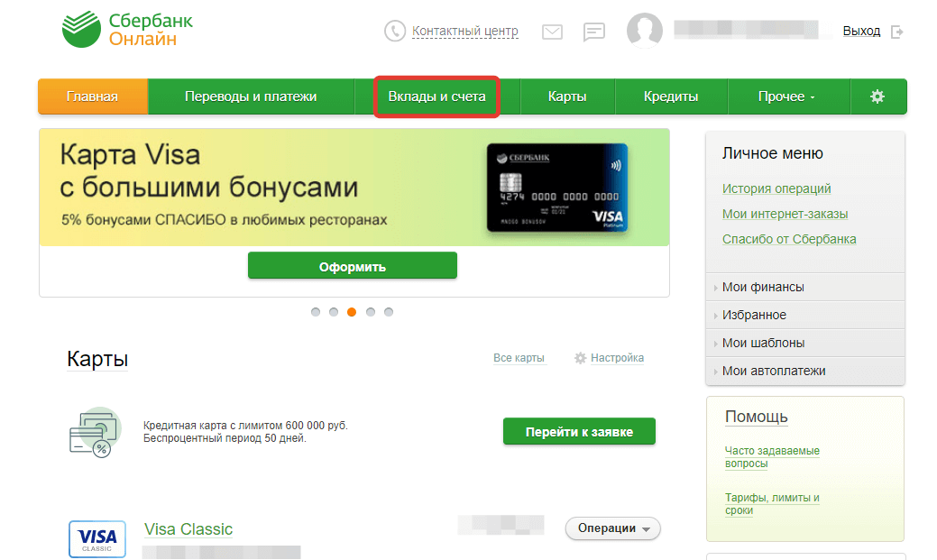Open the Главная tab
This screenshot has height=560, width=937.
[93, 96]
